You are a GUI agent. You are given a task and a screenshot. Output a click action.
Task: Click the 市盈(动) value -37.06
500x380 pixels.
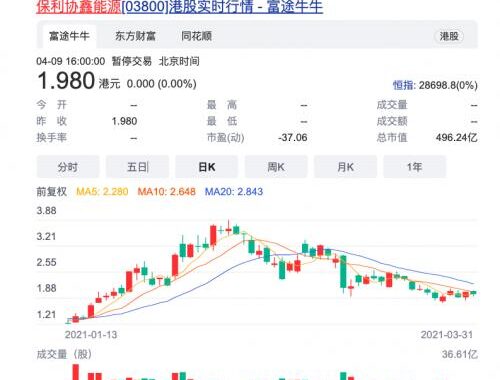[293, 137]
